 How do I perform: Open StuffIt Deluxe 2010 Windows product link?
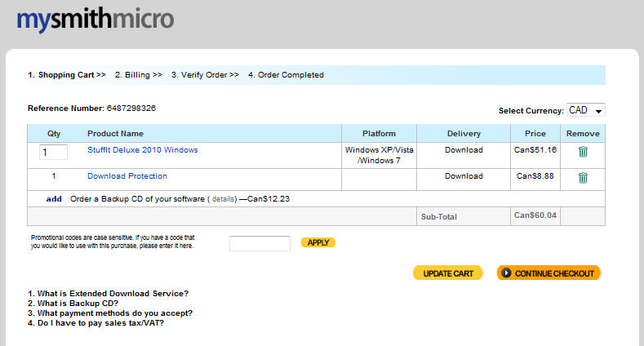click(x=143, y=150)
